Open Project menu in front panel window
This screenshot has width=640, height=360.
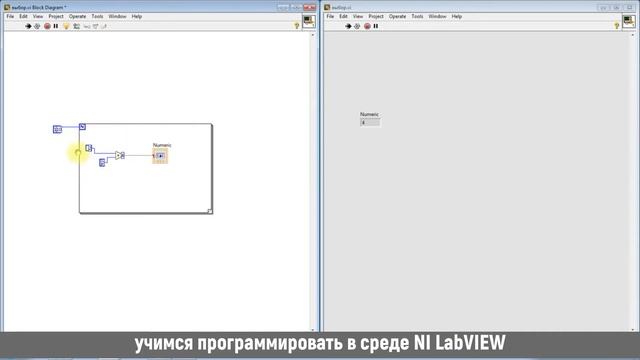[376, 16]
